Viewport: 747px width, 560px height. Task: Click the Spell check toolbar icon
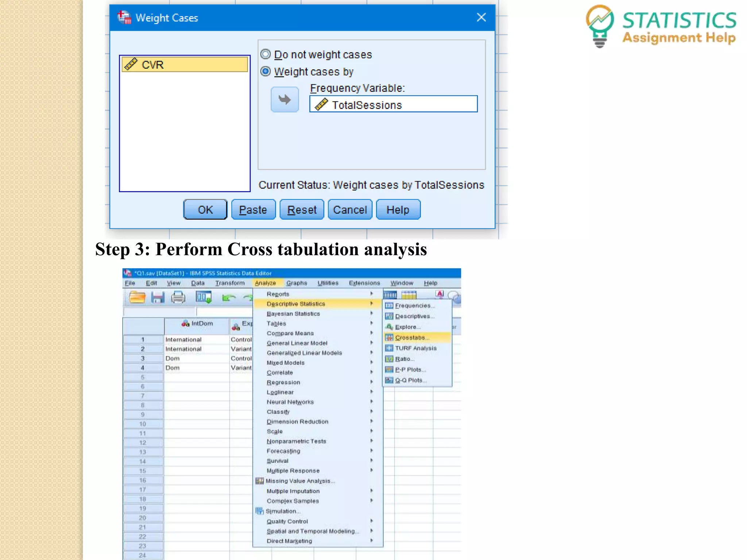440,294
